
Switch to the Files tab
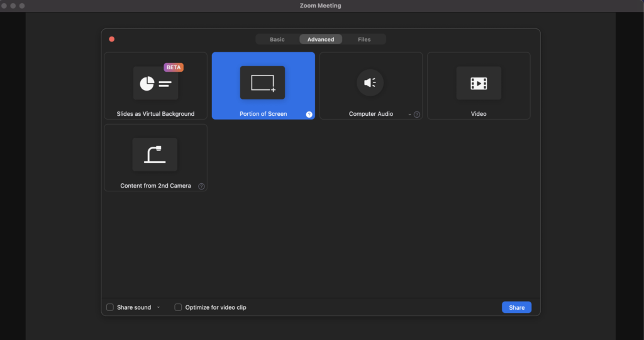(x=364, y=40)
